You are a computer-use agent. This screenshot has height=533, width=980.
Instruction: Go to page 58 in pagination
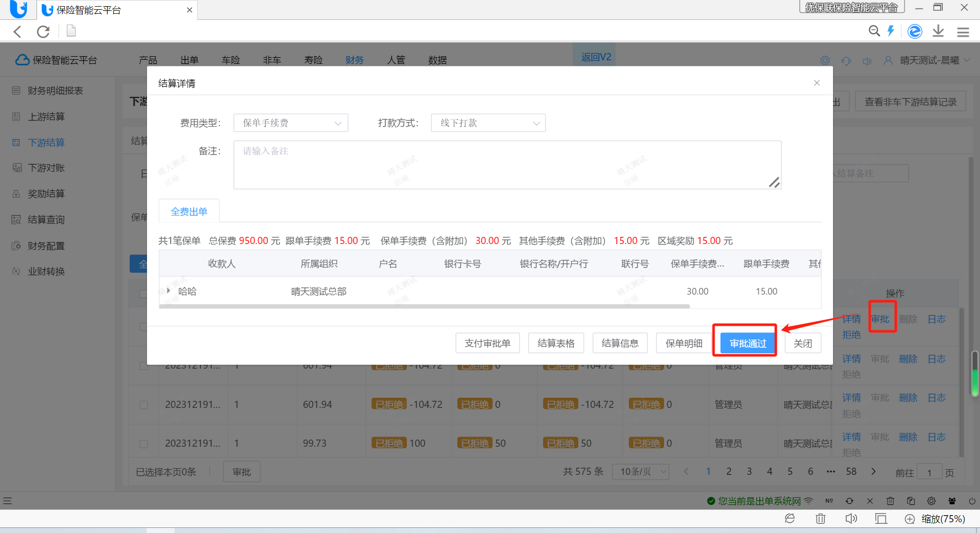(851, 472)
